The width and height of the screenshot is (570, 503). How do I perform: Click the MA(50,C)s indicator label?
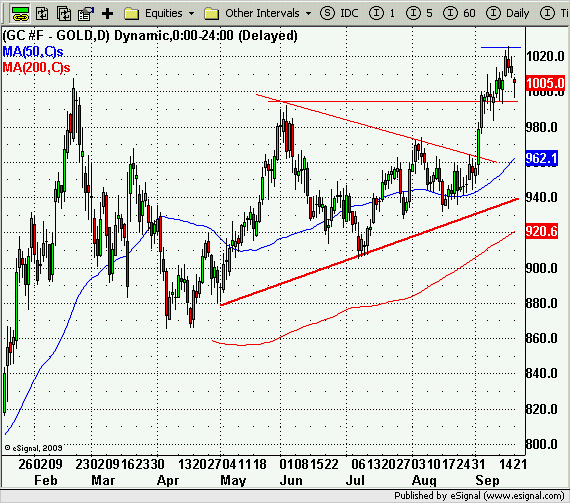[33, 52]
